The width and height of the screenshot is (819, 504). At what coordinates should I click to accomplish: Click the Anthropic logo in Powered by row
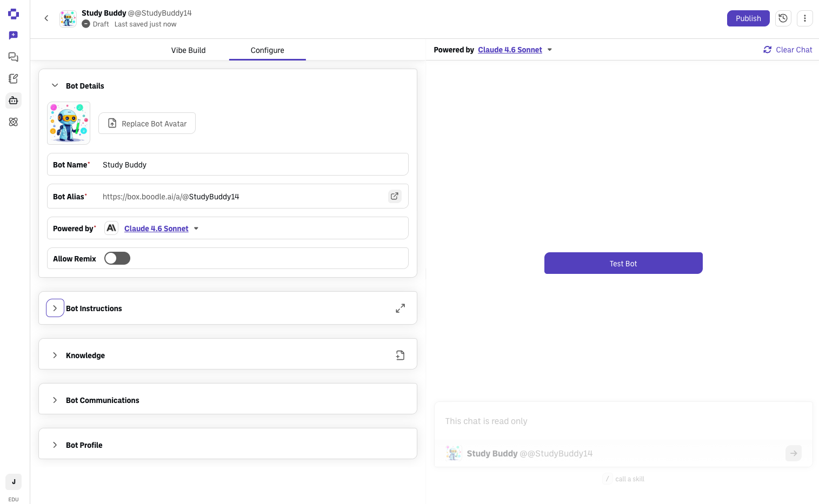pyautogui.click(x=111, y=228)
